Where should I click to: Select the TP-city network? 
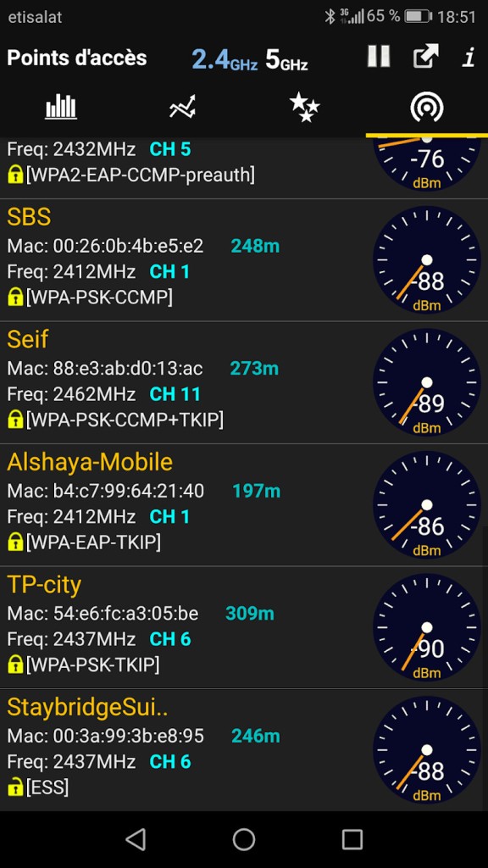click(x=244, y=627)
